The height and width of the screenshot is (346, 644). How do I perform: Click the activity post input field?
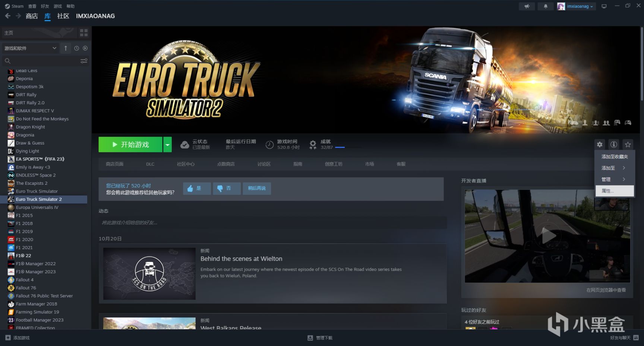point(272,223)
